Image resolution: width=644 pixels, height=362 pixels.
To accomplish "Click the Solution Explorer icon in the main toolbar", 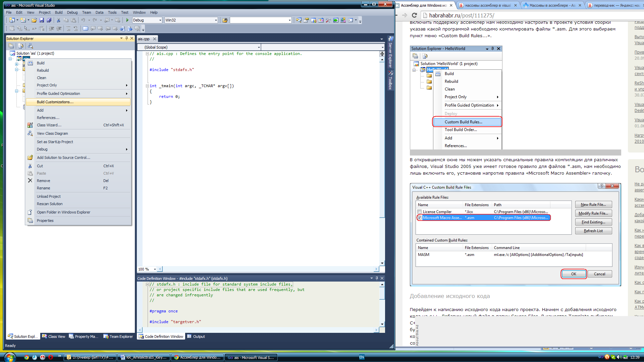I will 299,20.
